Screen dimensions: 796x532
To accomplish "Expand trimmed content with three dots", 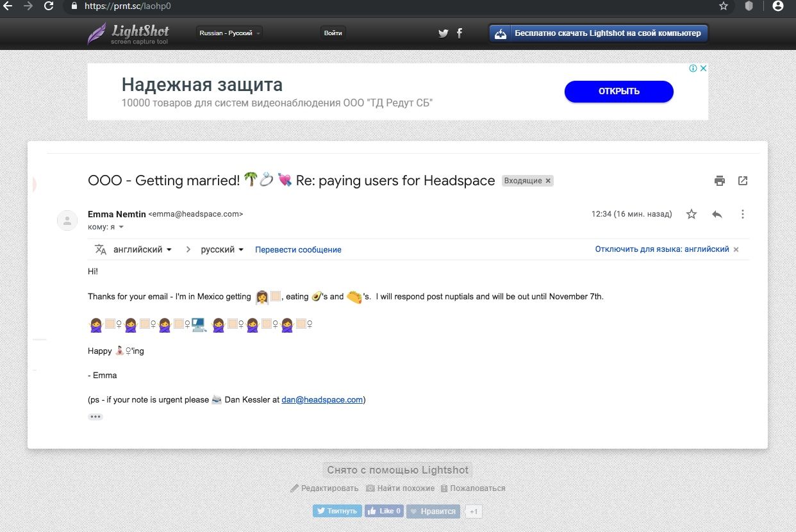I will (95, 417).
